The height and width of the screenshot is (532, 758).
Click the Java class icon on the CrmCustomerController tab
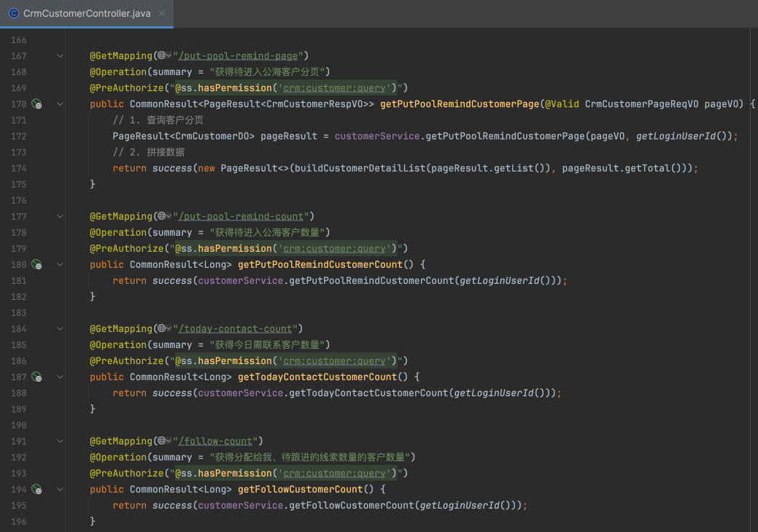click(x=13, y=14)
